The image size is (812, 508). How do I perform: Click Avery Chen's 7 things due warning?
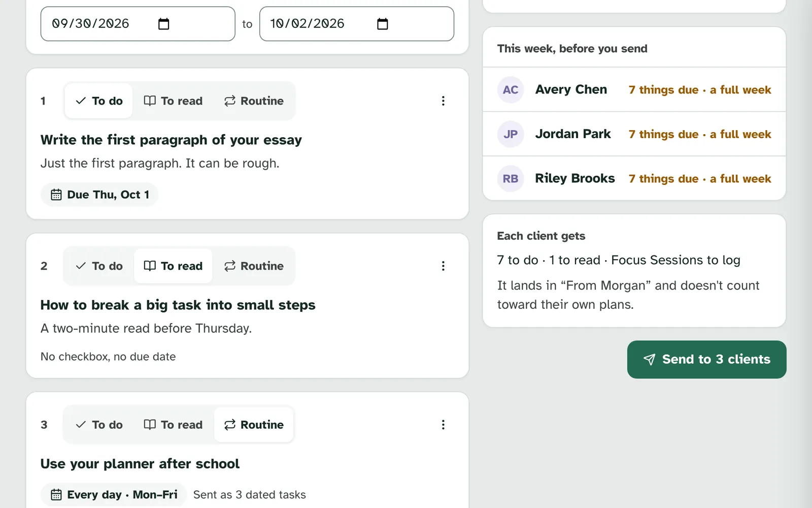pos(700,90)
